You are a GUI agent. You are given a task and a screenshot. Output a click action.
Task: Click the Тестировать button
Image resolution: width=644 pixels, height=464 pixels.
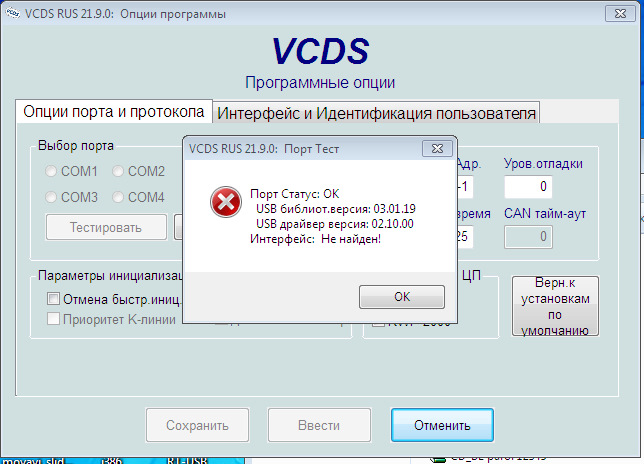(x=105, y=227)
